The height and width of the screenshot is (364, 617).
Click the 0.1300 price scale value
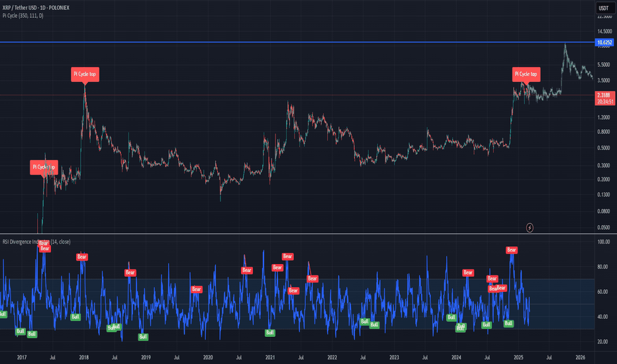point(604,195)
